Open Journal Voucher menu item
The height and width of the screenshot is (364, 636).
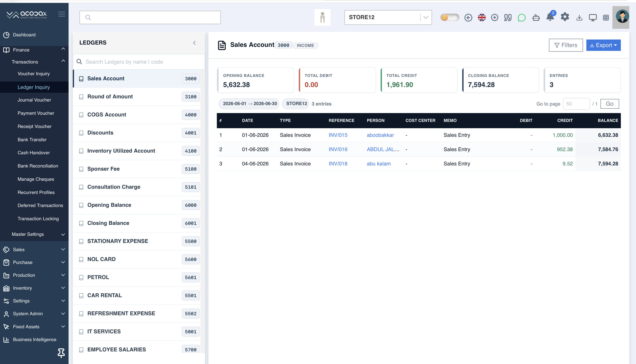tap(34, 100)
